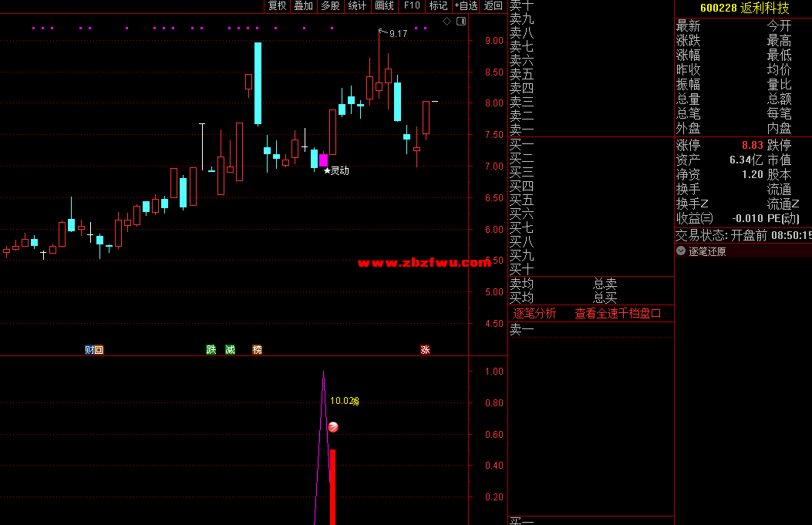812x525 pixels.
Task: Click the 返回 back button
Action: 493,5
